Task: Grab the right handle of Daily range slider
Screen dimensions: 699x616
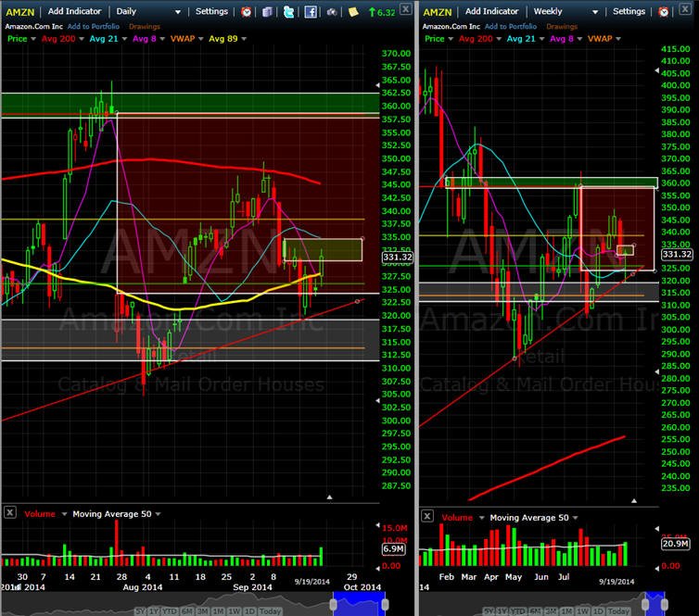Action: 385,604
